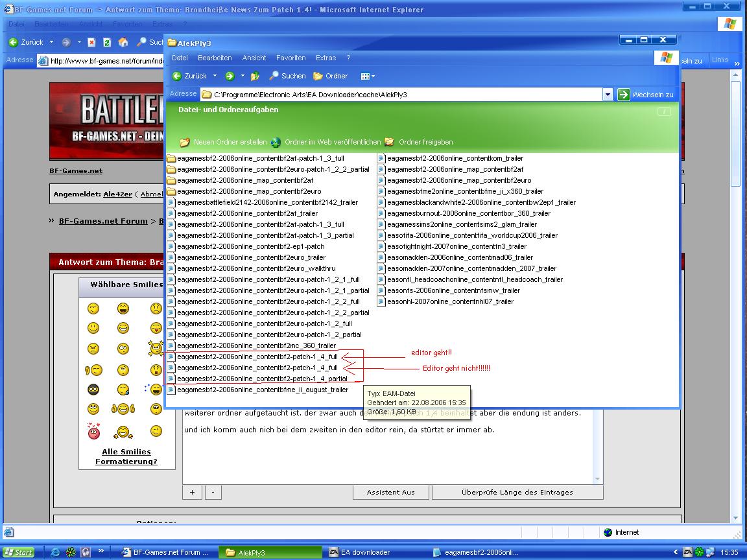Screen dimensions: 747x560
Task: Select file easonhl-2007online_contentnhl07_trailer
Action: point(445,301)
